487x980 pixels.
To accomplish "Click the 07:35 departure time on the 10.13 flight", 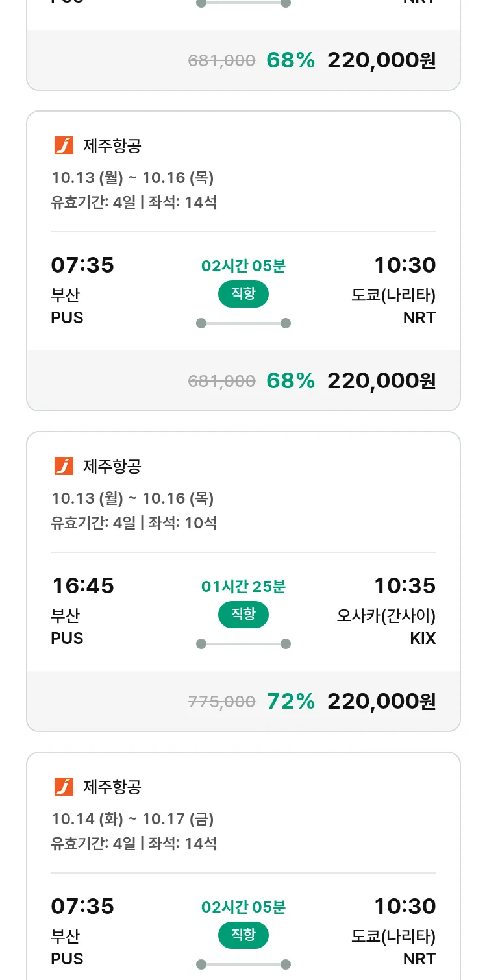I will click(82, 265).
